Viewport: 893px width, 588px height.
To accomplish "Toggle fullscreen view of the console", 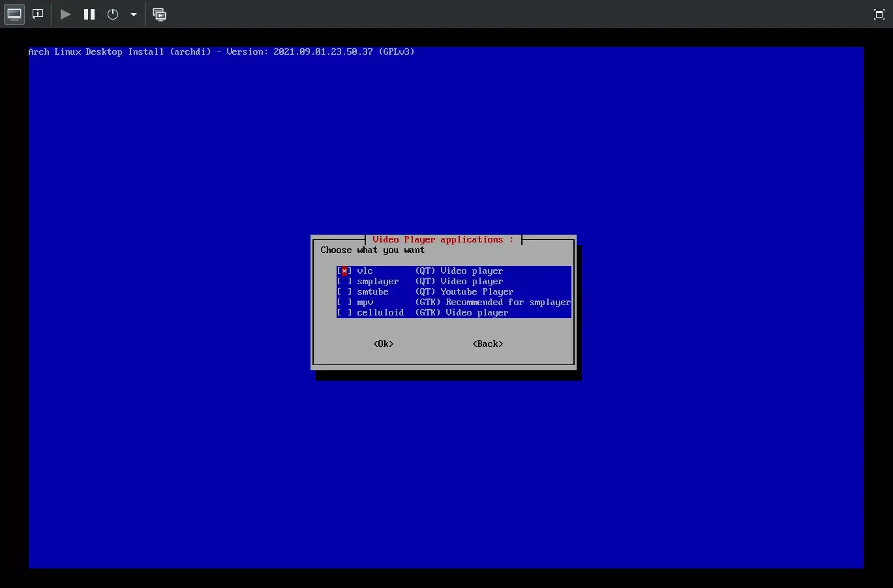I will point(879,14).
